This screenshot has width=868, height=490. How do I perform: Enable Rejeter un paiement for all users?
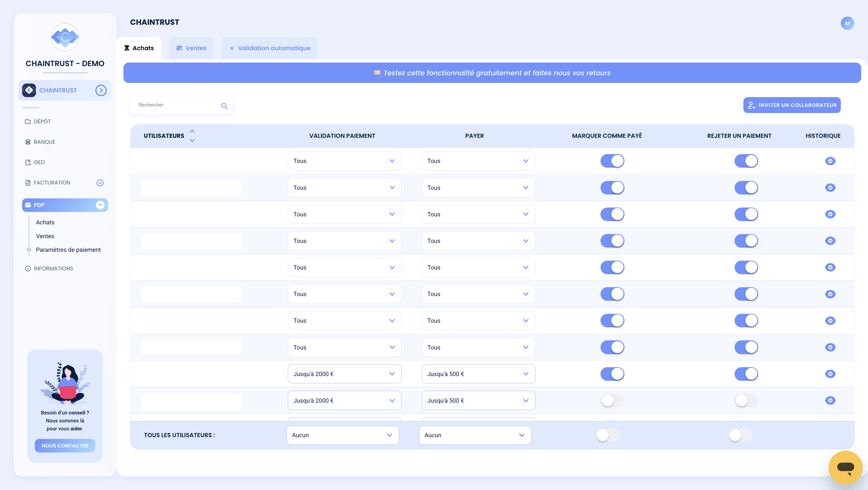[740, 435]
